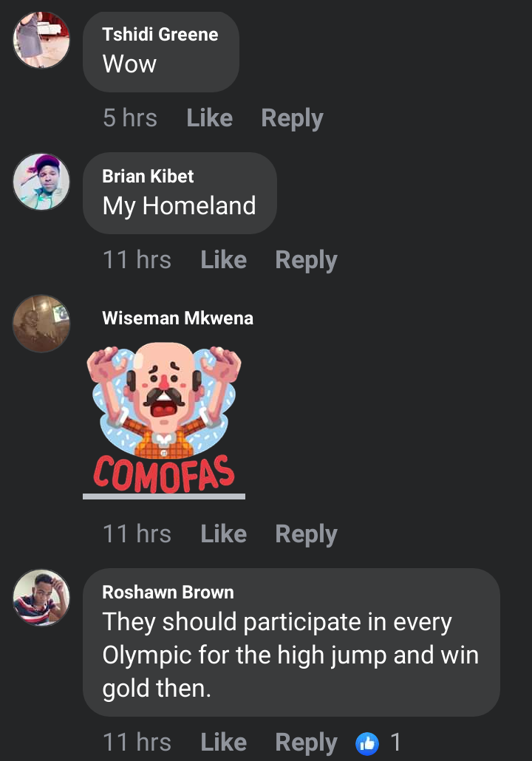Open Tshidi Greene's profile picture
The width and height of the screenshot is (532, 761).
tap(41, 40)
